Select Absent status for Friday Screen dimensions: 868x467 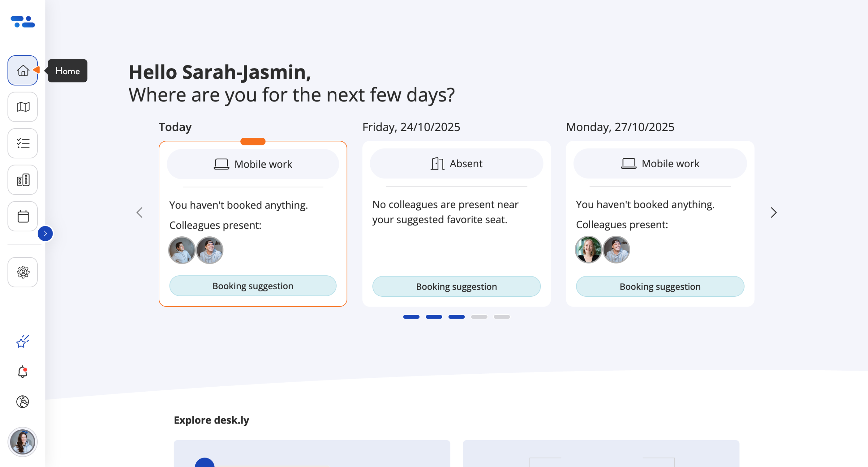point(456,164)
